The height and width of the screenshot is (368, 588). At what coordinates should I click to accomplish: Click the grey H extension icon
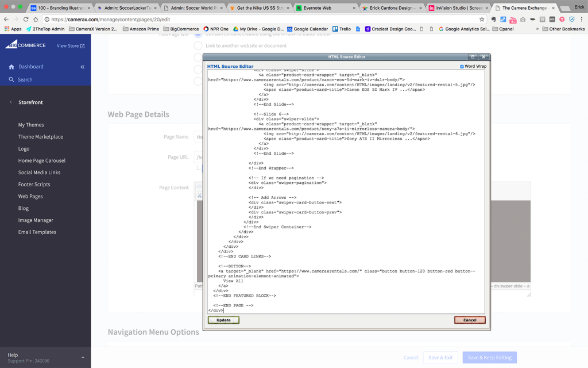[x=542, y=19]
